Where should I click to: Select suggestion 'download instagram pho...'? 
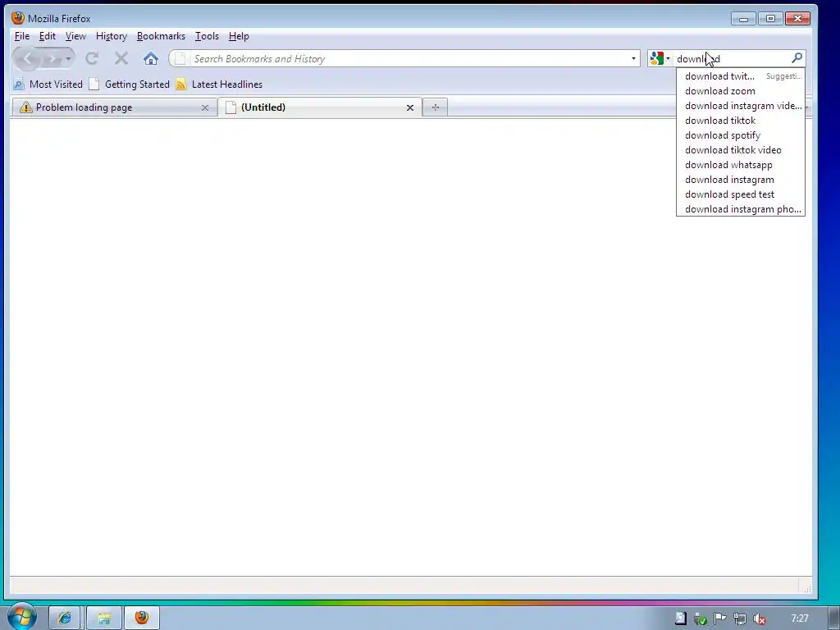741,209
